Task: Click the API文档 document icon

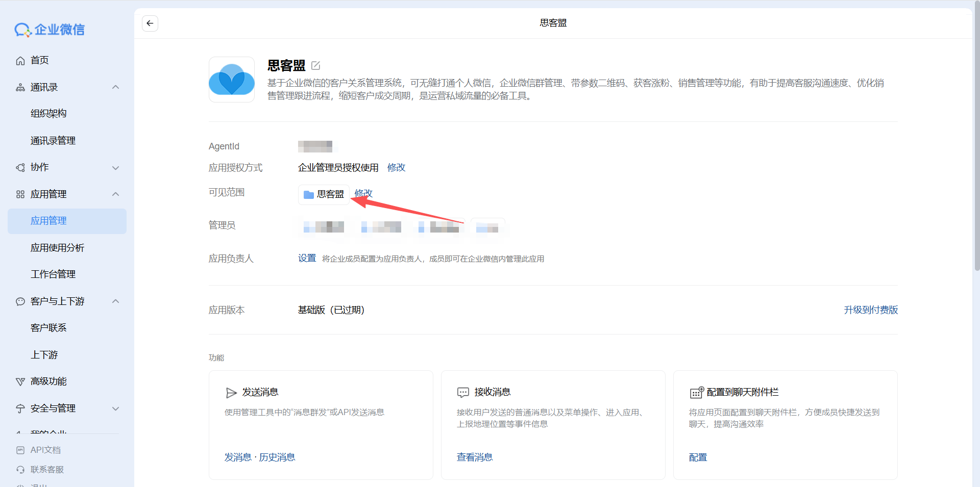Action: (x=20, y=450)
